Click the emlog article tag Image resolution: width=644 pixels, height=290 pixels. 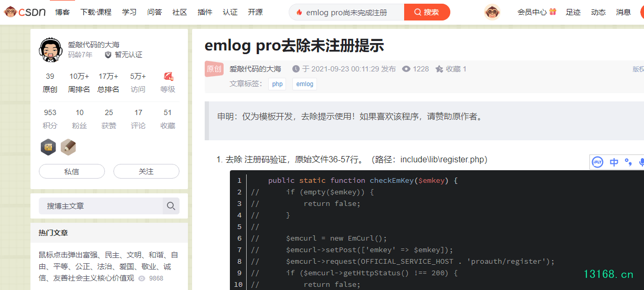pos(304,84)
